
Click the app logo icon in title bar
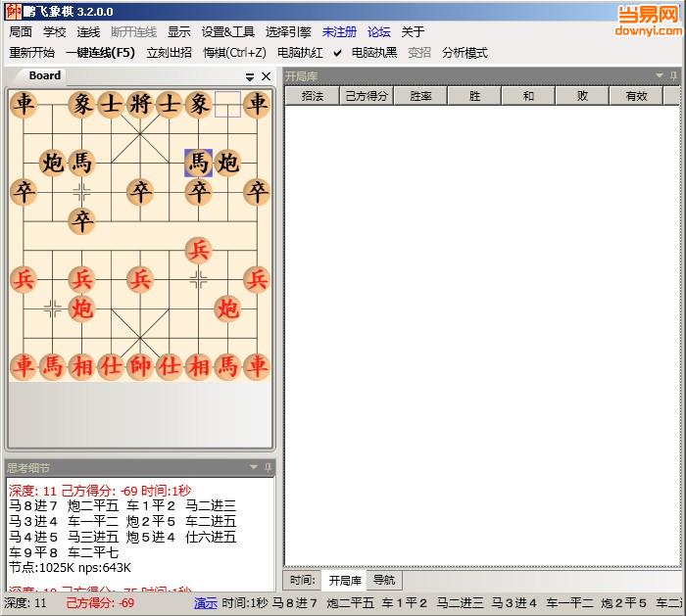coord(13,11)
